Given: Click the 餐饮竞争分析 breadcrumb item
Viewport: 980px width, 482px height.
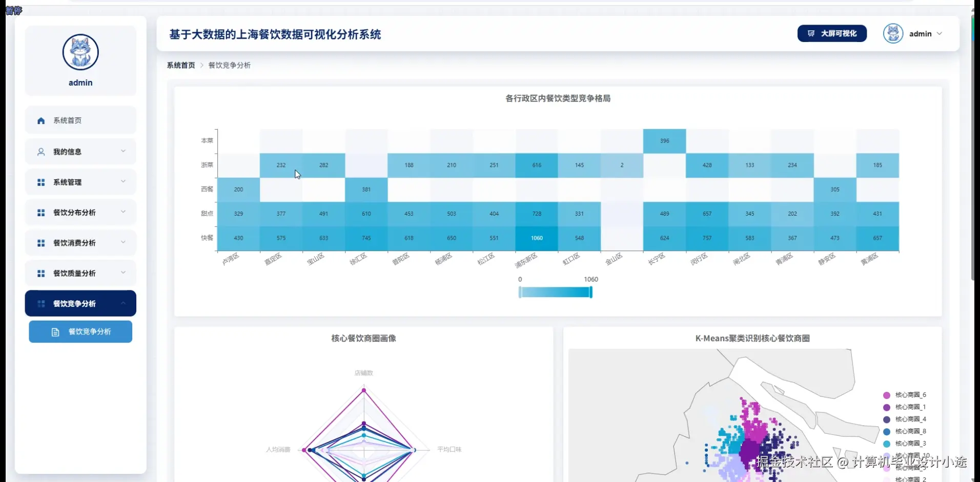Looking at the screenshot, I should [x=230, y=66].
